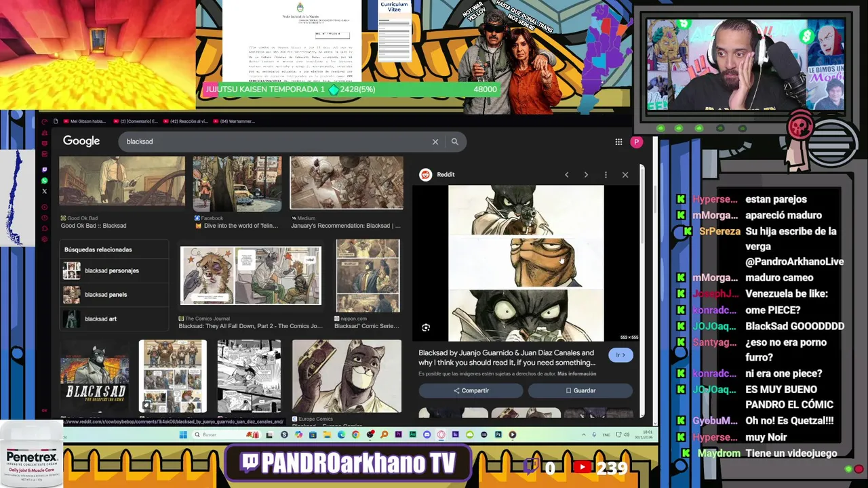
Task: Open Blacksad by Juanjo Guarnido title link
Action: (507, 357)
